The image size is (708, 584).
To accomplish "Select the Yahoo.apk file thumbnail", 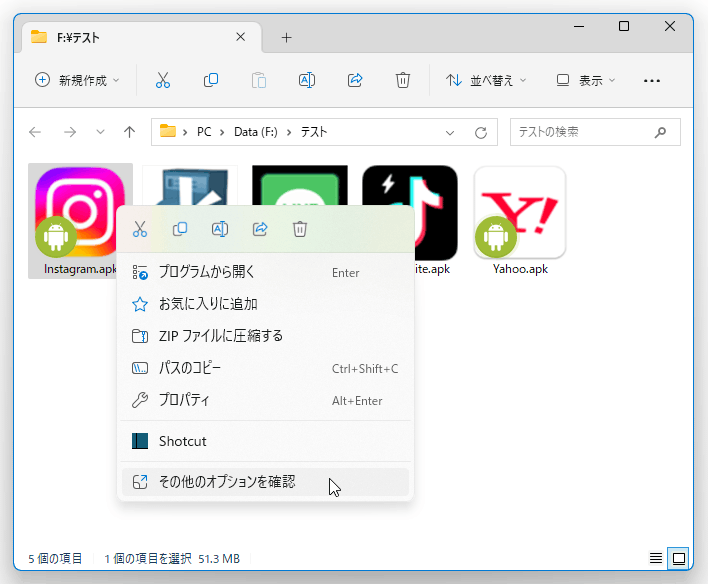I will 520,212.
